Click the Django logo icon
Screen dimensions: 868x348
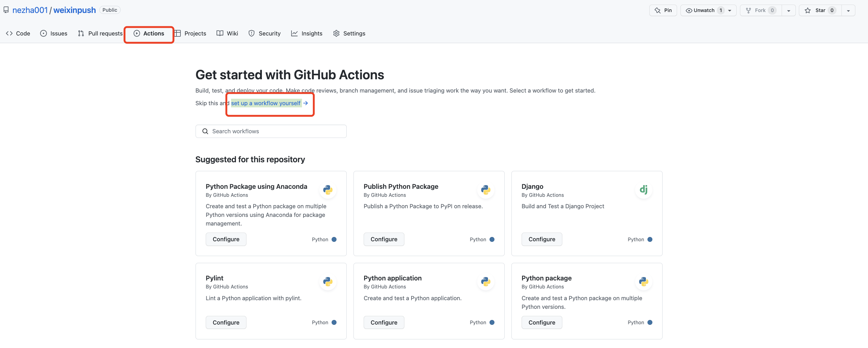(x=643, y=190)
